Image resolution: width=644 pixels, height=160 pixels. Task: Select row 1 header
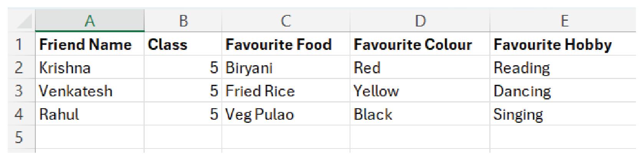point(19,45)
